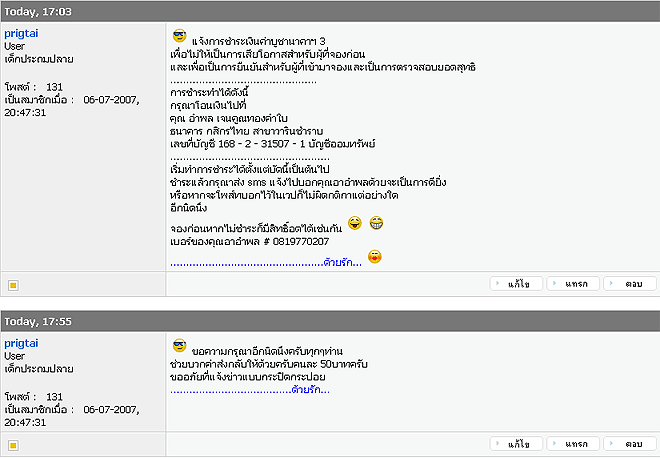Click the โพสต์ : 131 count in the 17:03 post
Image resolution: width=660 pixels, height=458 pixels.
[x=34, y=87]
